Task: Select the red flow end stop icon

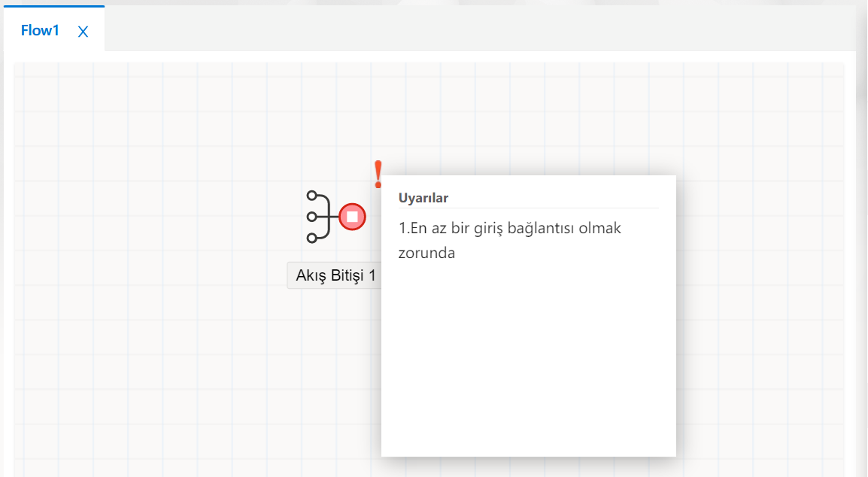Action: pyautogui.click(x=352, y=217)
